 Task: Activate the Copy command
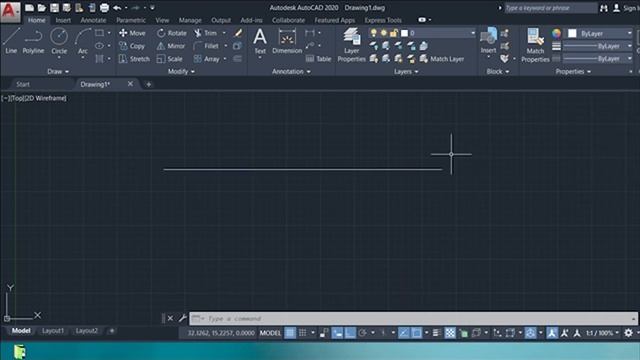click(x=132, y=46)
